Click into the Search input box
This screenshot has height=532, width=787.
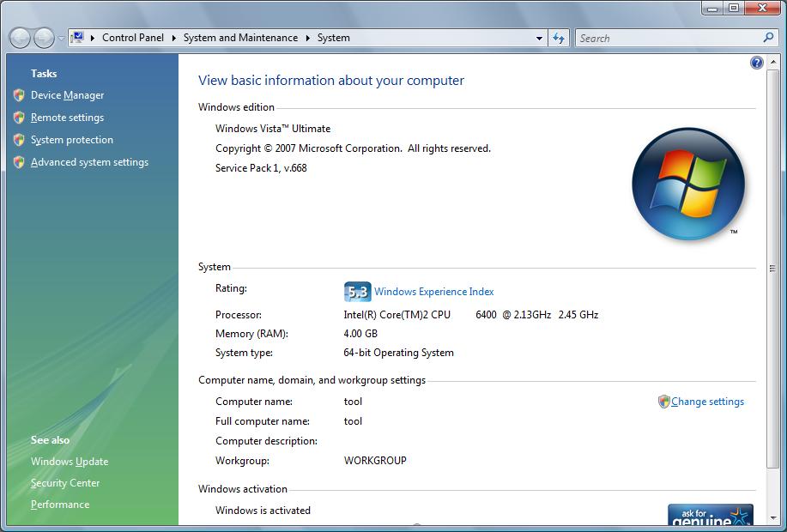coord(668,38)
